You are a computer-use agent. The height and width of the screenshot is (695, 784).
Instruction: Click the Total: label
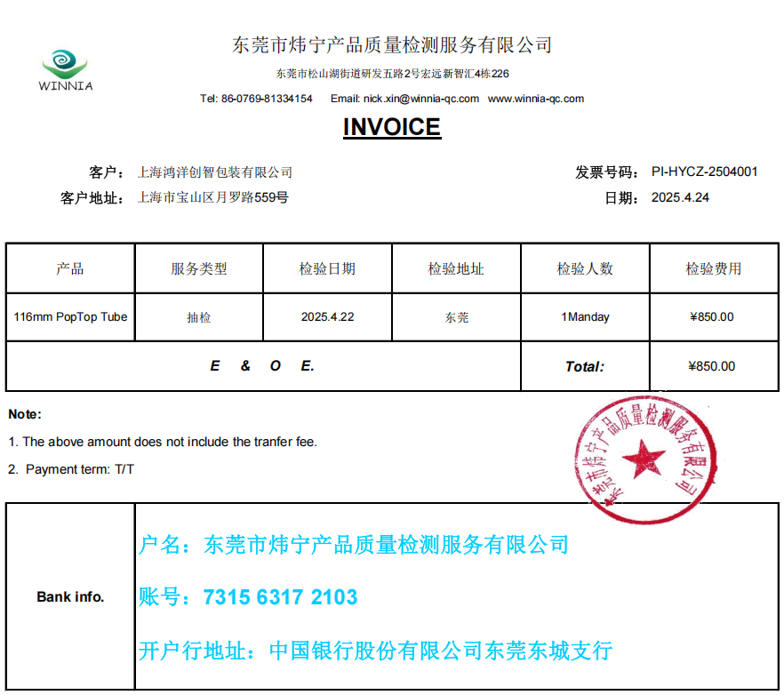click(585, 366)
